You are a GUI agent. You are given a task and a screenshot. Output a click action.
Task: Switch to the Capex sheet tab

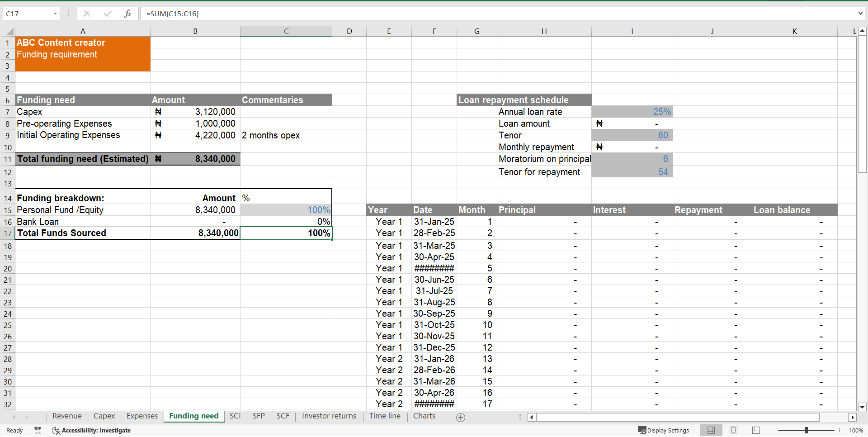click(x=104, y=416)
